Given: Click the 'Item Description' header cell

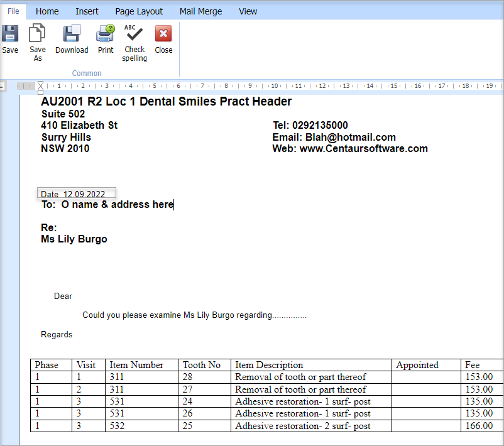Looking at the screenshot, I should point(311,365).
